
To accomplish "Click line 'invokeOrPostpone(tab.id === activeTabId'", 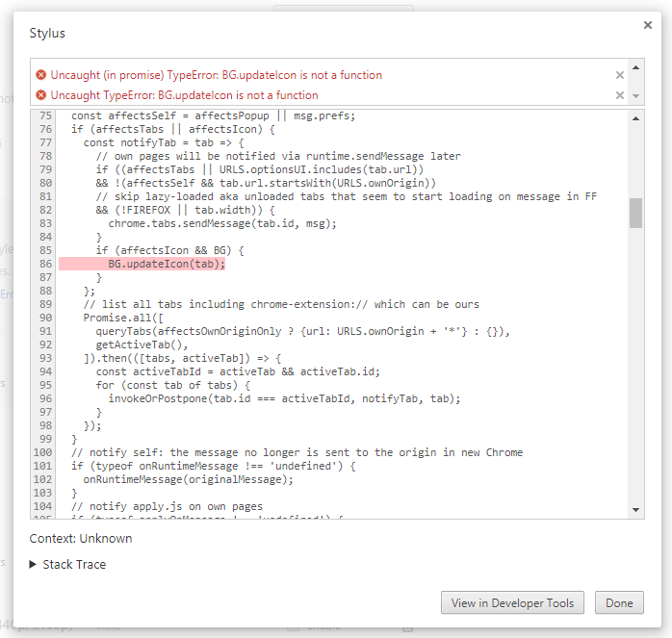I will click(284, 398).
